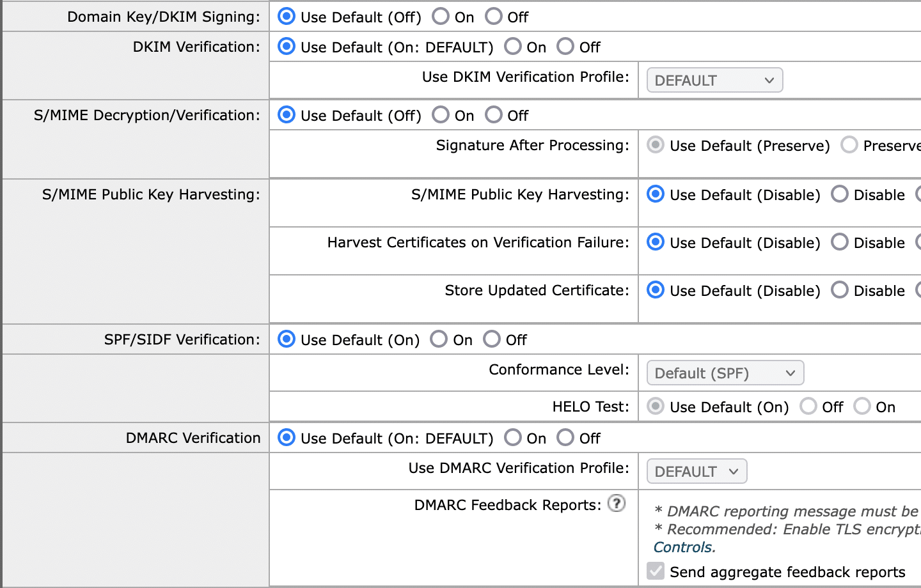
Task: Open the DMARC Feedback Reports help icon
Action: (617, 504)
